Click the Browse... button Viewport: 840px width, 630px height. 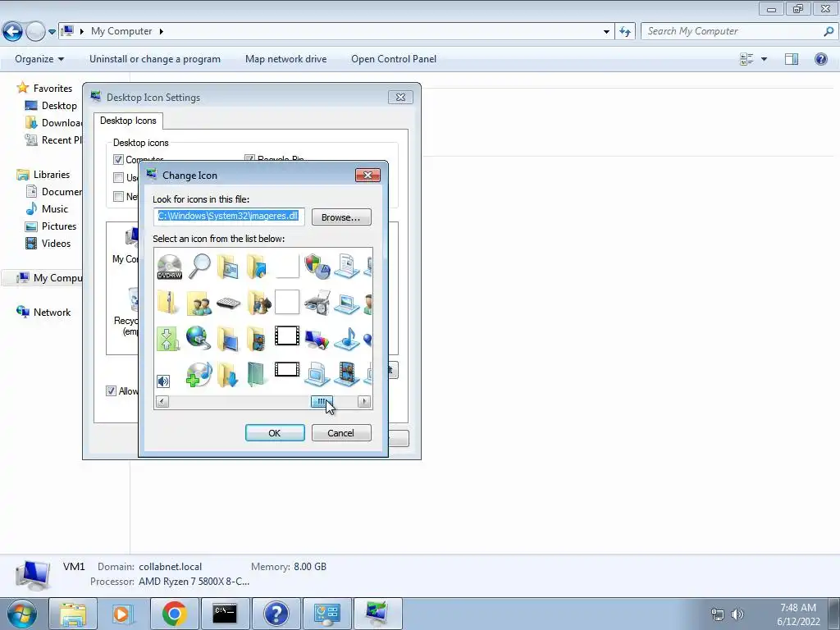pyautogui.click(x=341, y=217)
